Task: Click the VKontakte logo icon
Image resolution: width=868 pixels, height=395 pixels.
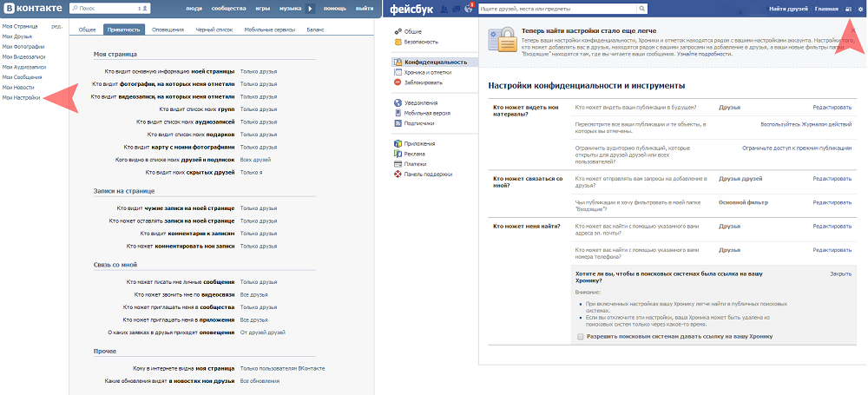Action: (x=9, y=8)
